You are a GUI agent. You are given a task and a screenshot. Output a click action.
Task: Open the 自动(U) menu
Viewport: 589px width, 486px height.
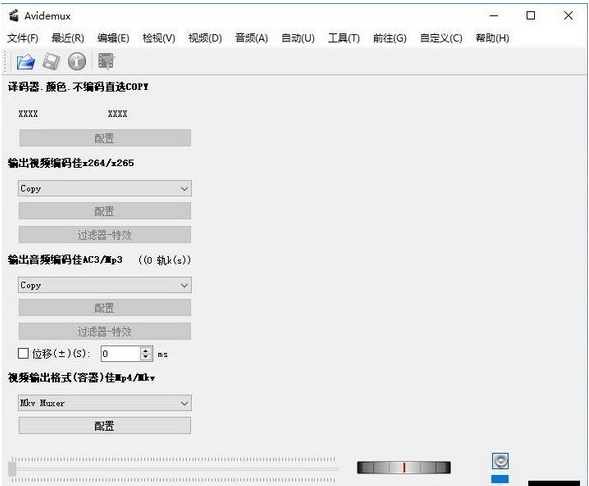298,38
